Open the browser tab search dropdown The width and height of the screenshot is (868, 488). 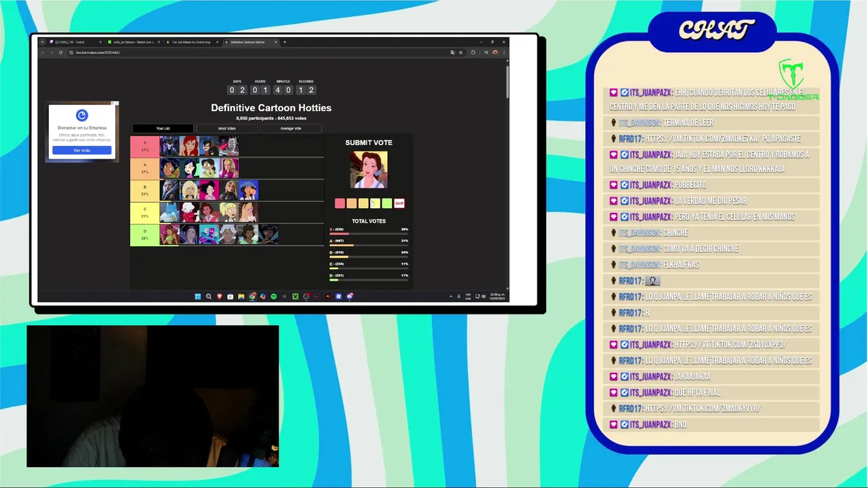coord(42,42)
